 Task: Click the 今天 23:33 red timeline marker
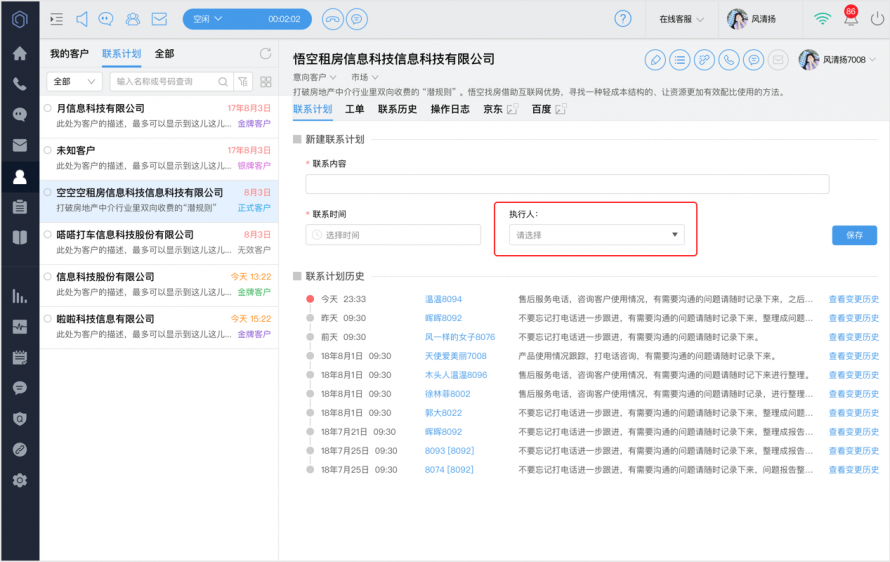pos(310,299)
